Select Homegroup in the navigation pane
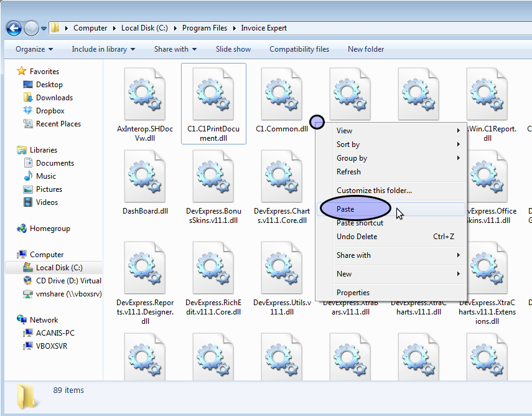 (x=50, y=229)
